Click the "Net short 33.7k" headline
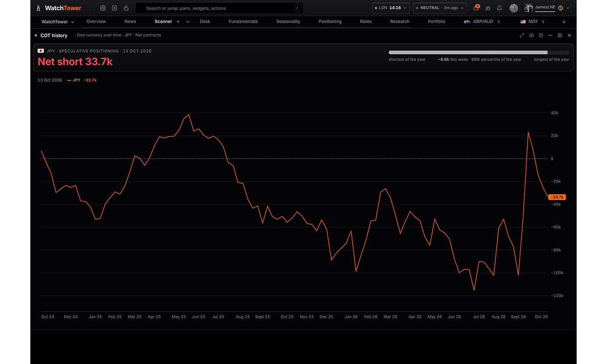 75,61
